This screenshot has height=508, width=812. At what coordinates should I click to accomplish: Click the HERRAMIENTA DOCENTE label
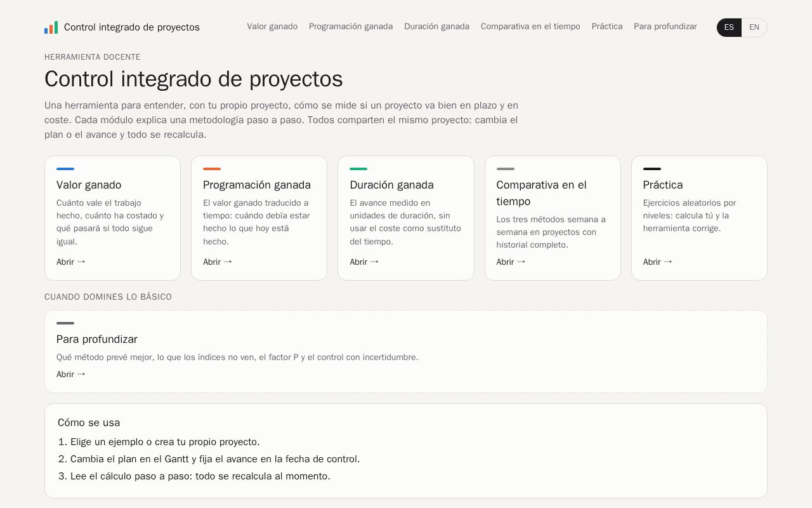pyautogui.click(x=93, y=57)
